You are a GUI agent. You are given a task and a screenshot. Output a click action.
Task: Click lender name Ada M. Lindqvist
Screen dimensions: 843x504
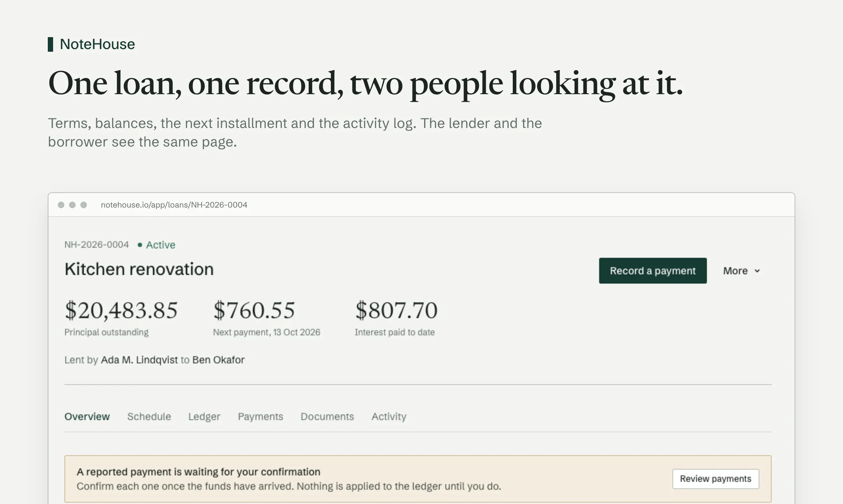[139, 360]
